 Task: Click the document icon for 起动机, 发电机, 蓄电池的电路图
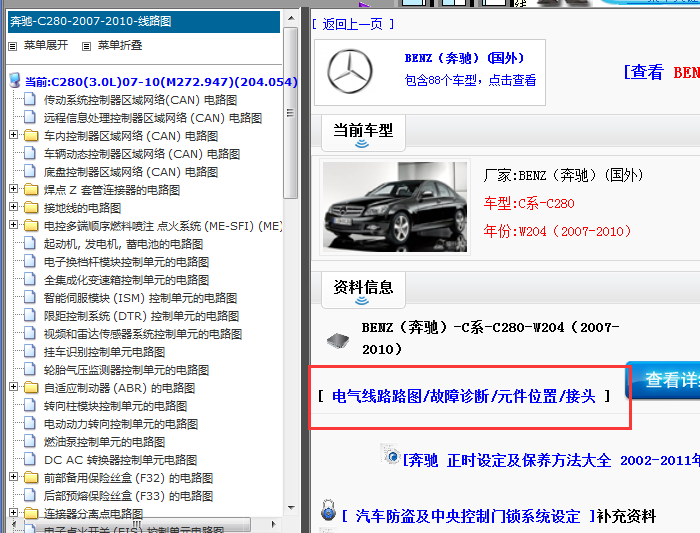[x=30, y=243]
